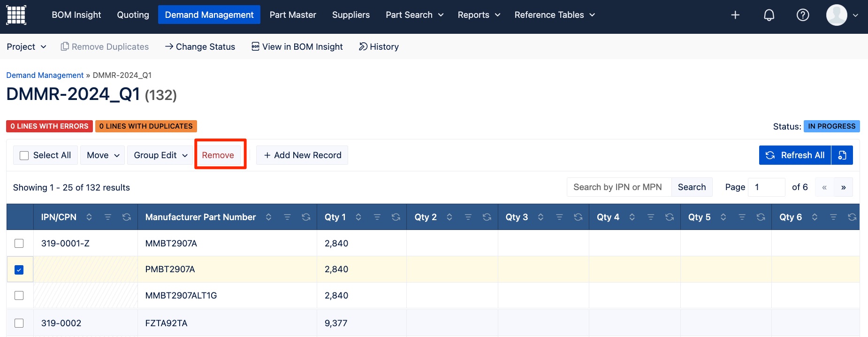Refresh the IPN/CPN column
868x337 pixels.
127,217
